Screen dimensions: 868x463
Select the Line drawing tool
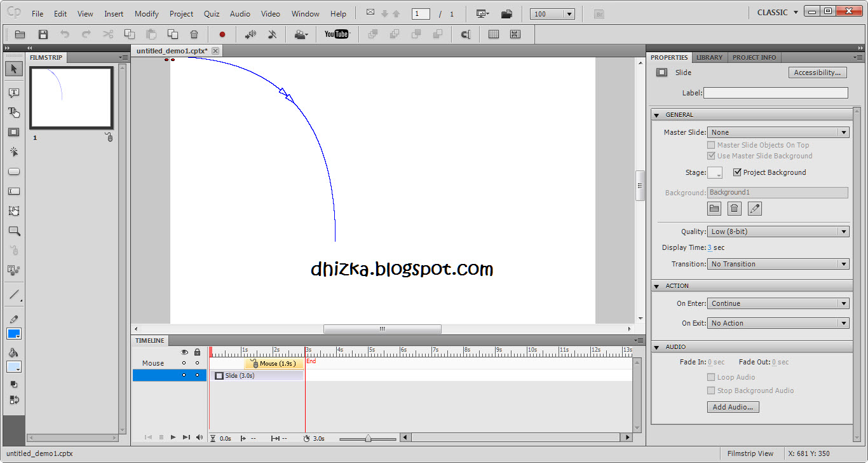tap(14, 294)
